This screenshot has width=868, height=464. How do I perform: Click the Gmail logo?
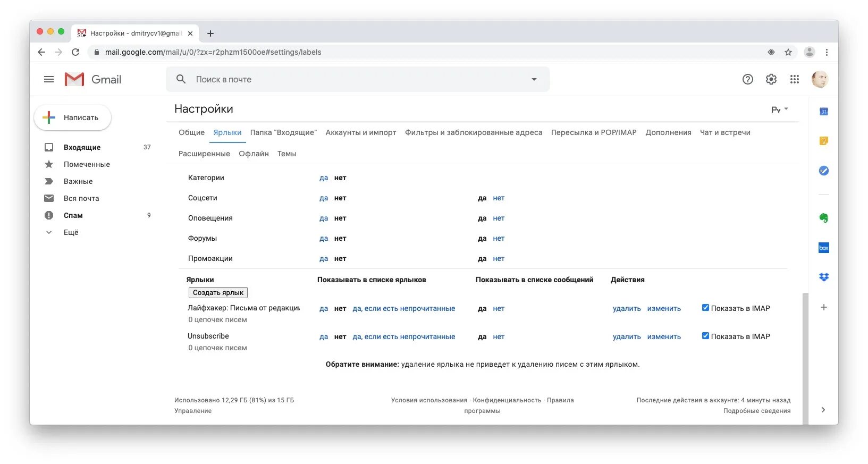coord(93,79)
